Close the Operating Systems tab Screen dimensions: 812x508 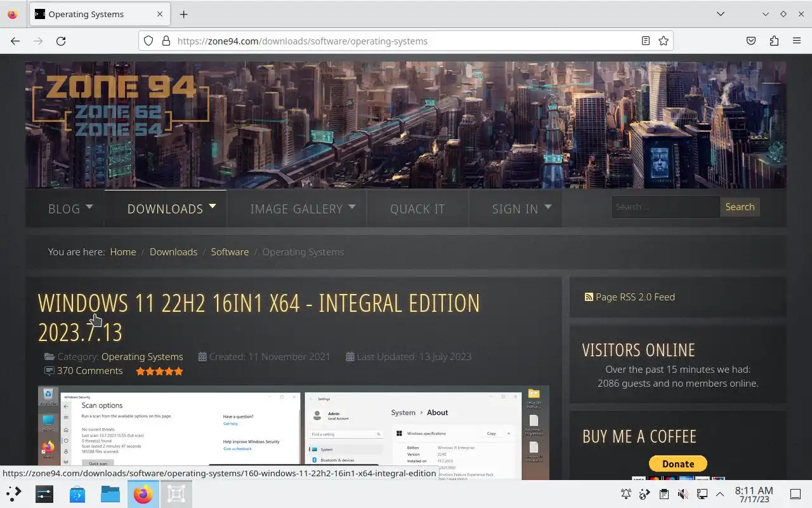[160, 14]
